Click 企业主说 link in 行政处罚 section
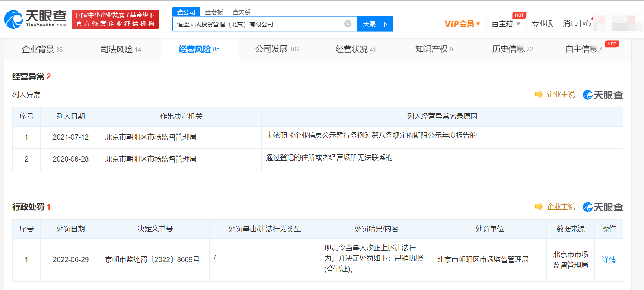The width and height of the screenshot is (644, 290). (x=561, y=207)
